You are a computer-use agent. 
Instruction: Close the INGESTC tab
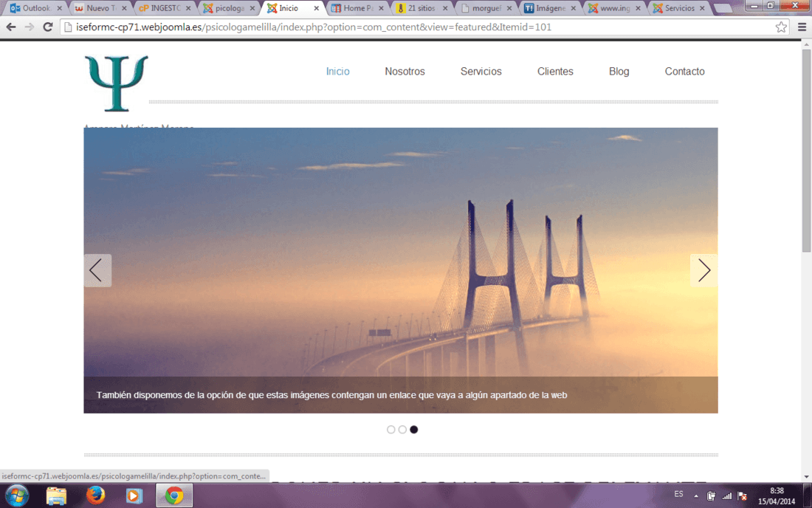(188, 8)
